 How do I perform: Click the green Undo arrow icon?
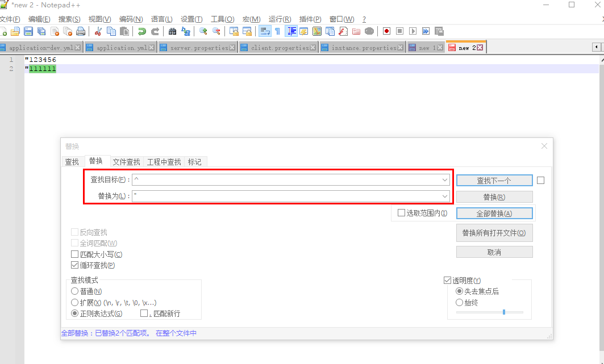pyautogui.click(x=141, y=31)
